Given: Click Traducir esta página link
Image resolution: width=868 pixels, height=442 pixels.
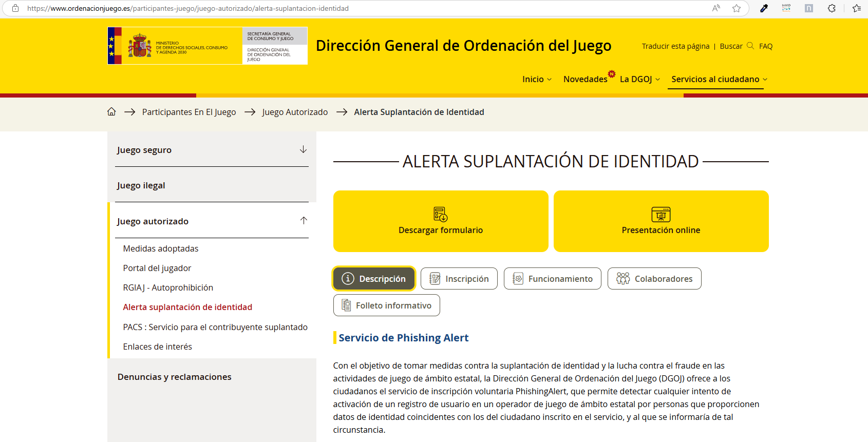Looking at the screenshot, I should 675,46.
